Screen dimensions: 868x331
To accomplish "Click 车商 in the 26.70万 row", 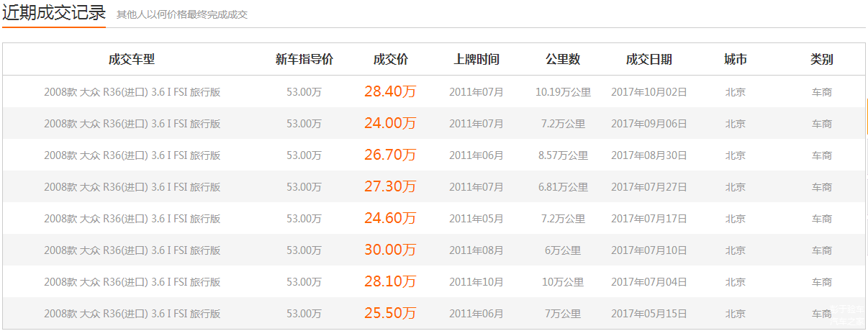I will [x=822, y=155].
